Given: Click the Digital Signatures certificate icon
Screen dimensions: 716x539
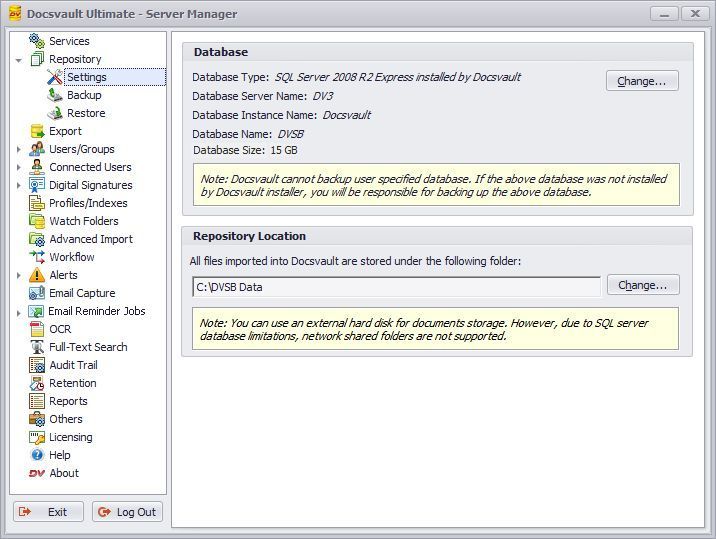Looking at the screenshot, I should click(x=37, y=185).
